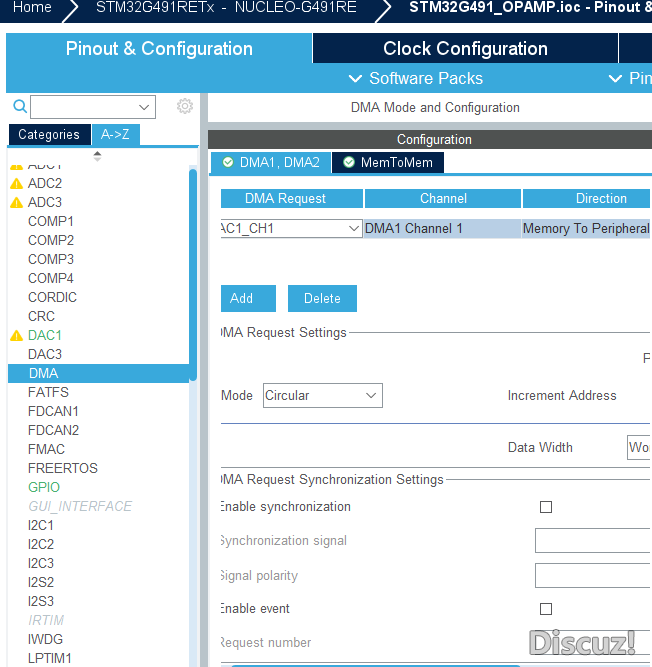Select ADC3 in the peripheral list
The height and width of the screenshot is (667, 652).
(x=45, y=202)
